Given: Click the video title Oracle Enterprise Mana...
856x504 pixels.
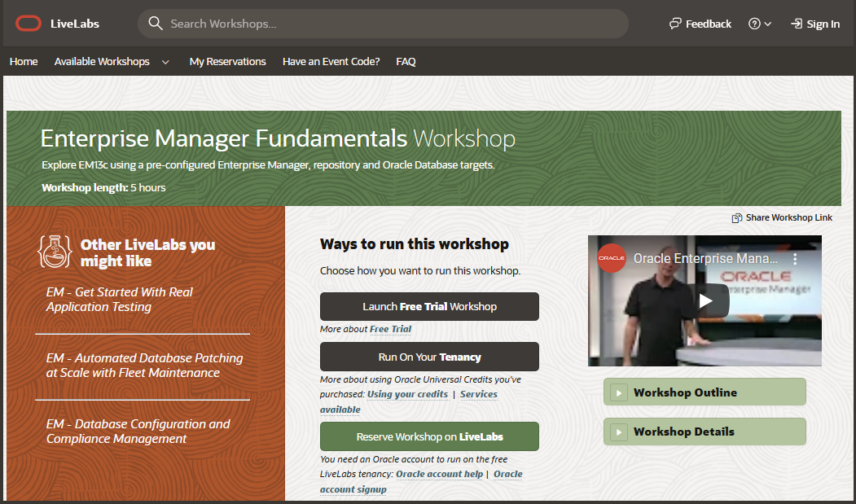Looking at the screenshot, I should (705, 258).
